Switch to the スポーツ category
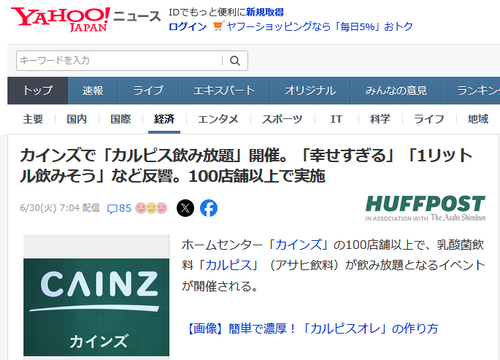 282,119
